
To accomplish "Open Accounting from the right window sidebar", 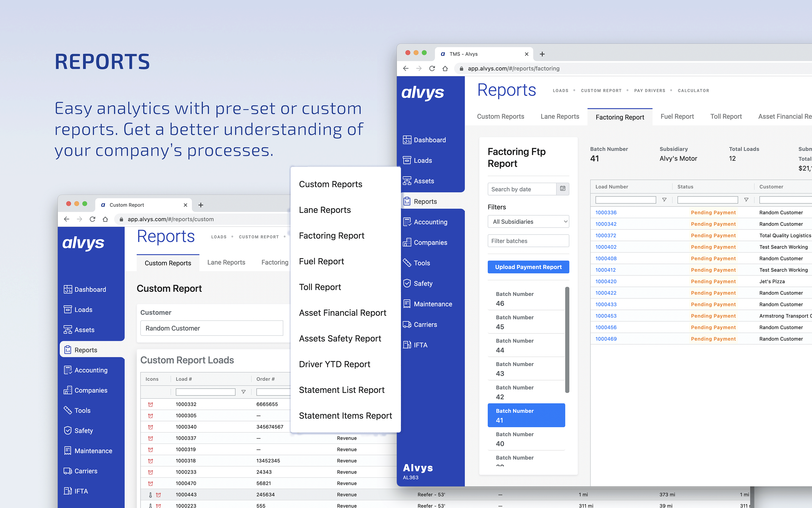I will [430, 222].
